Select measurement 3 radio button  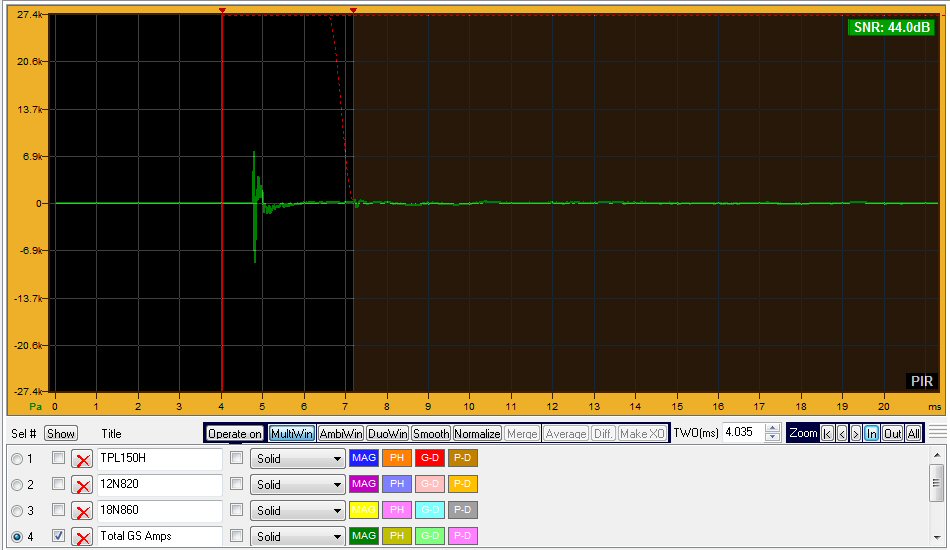(17, 511)
